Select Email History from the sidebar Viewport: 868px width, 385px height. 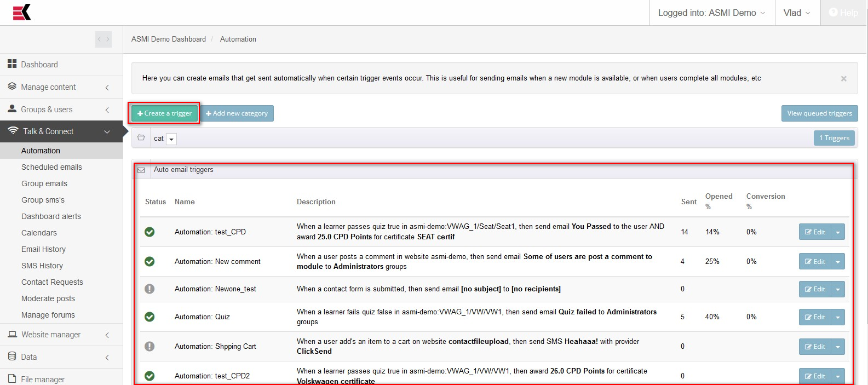(43, 249)
